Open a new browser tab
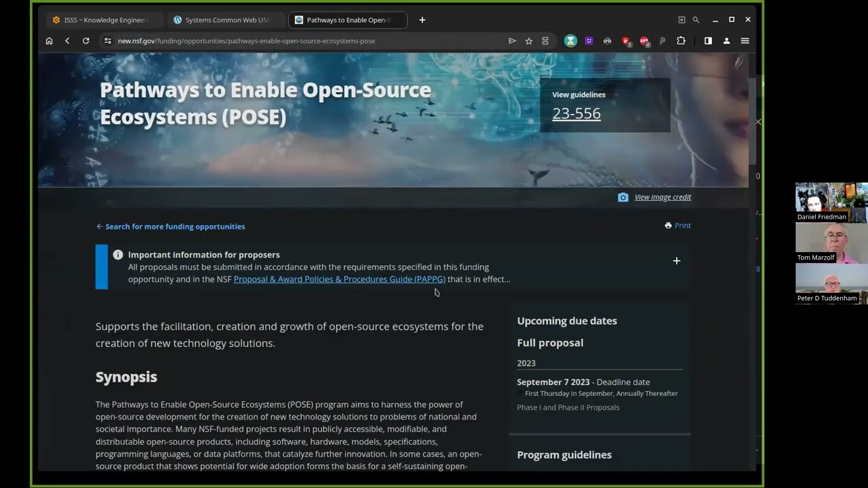The width and height of the screenshot is (868, 488). pyautogui.click(x=422, y=20)
